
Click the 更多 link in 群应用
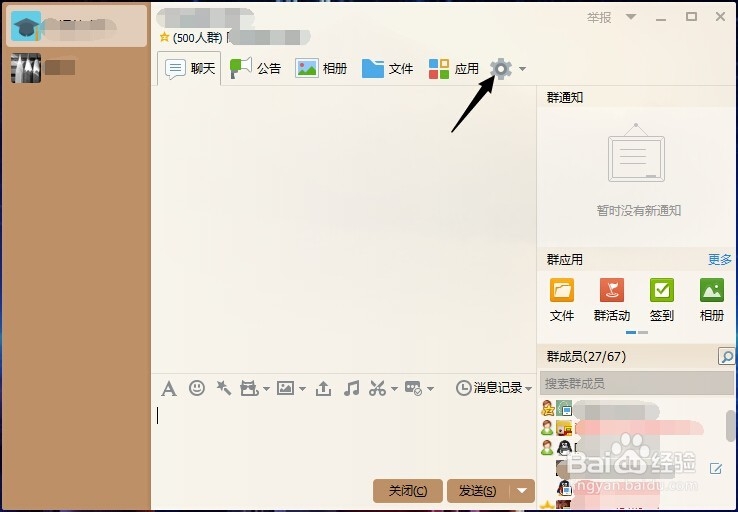click(720, 259)
